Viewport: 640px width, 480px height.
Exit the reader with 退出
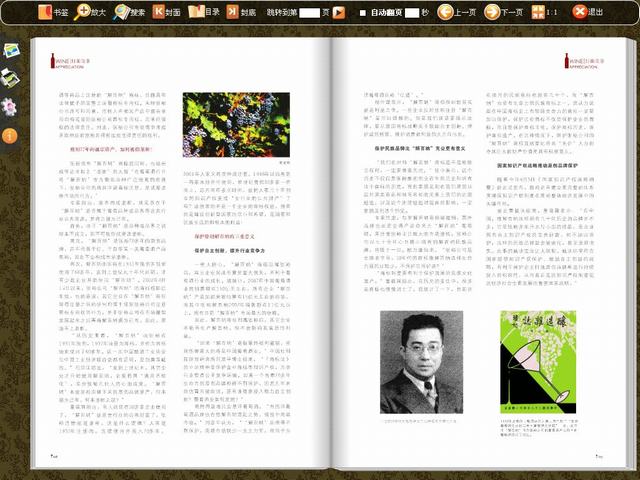coord(588,12)
